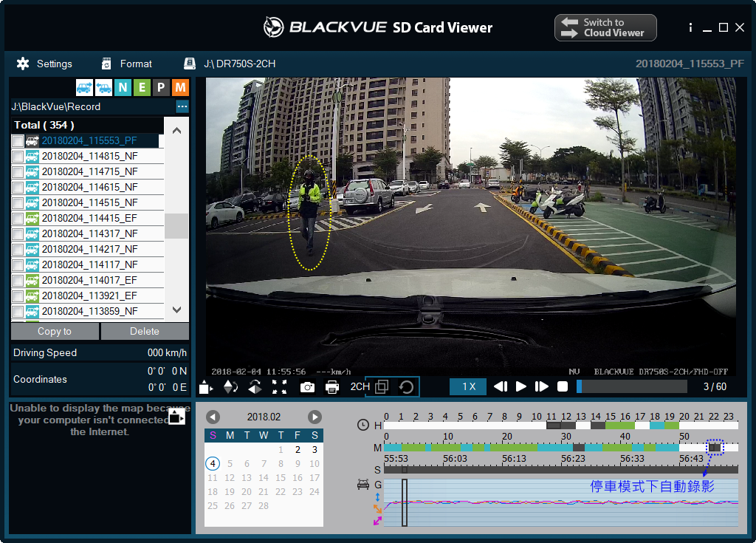Select file 20180204_114415_EF in list

coord(89,218)
